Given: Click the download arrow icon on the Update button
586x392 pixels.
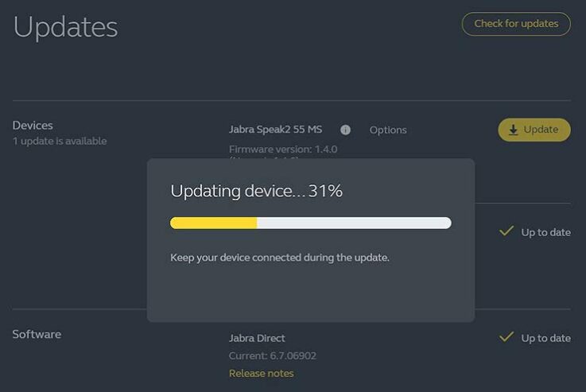Looking at the screenshot, I should point(514,130).
